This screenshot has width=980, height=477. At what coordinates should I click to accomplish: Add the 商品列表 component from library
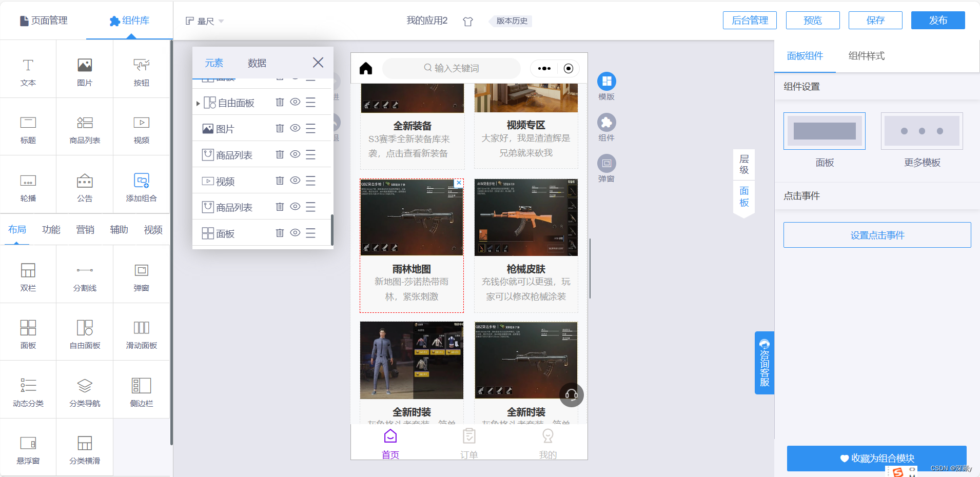point(85,129)
